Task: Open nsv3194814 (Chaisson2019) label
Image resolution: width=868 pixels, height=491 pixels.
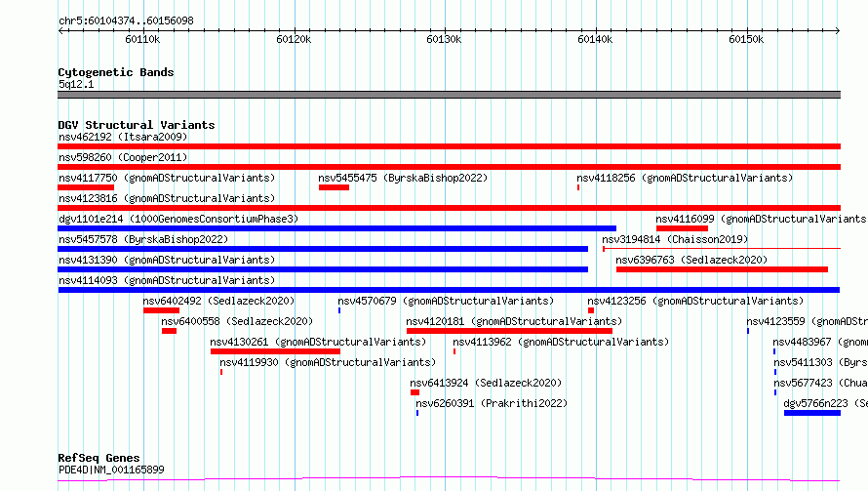Action: (x=675, y=239)
